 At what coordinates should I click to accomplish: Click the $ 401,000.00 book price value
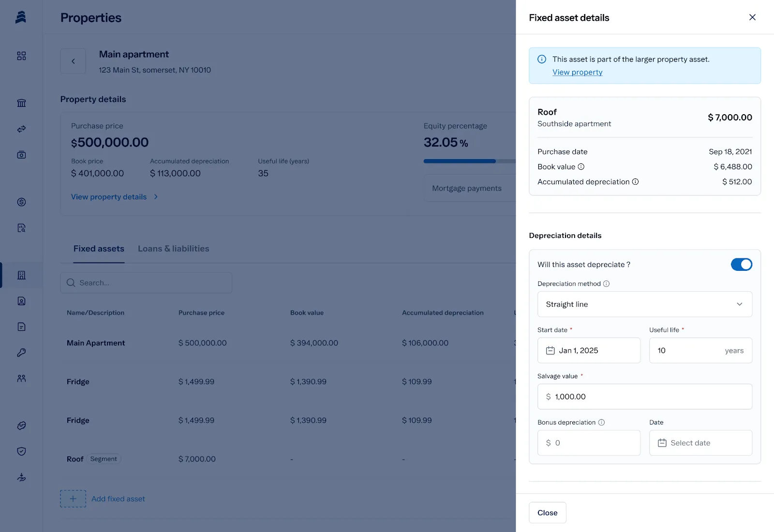point(97,173)
